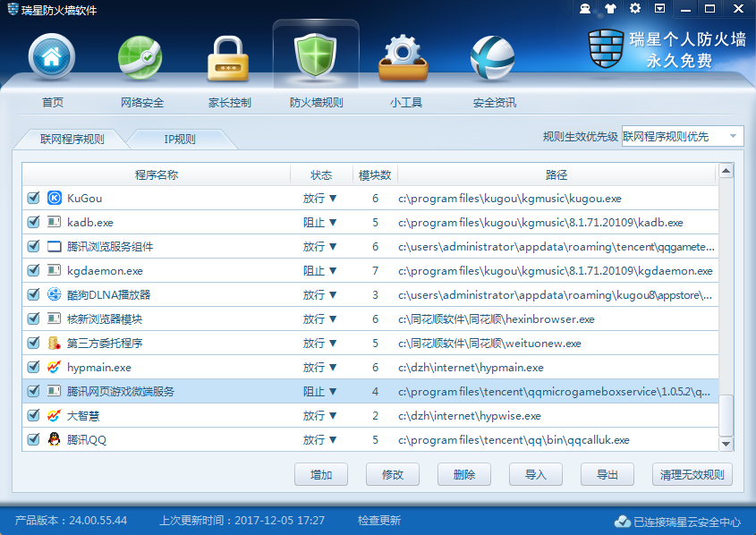The height and width of the screenshot is (535, 756).
Task: Open the title bar dropdown menu icon
Action: tap(659, 8)
